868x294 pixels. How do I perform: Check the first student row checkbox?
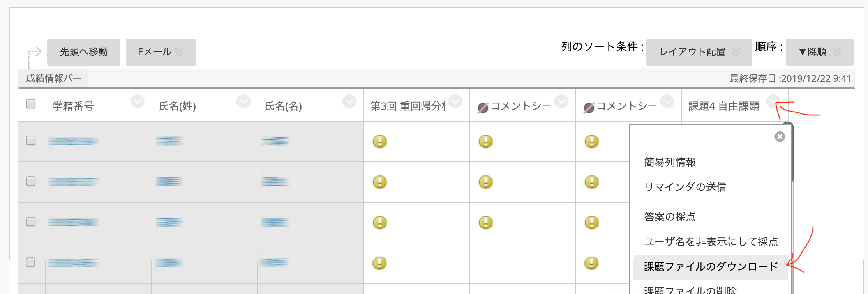31,140
